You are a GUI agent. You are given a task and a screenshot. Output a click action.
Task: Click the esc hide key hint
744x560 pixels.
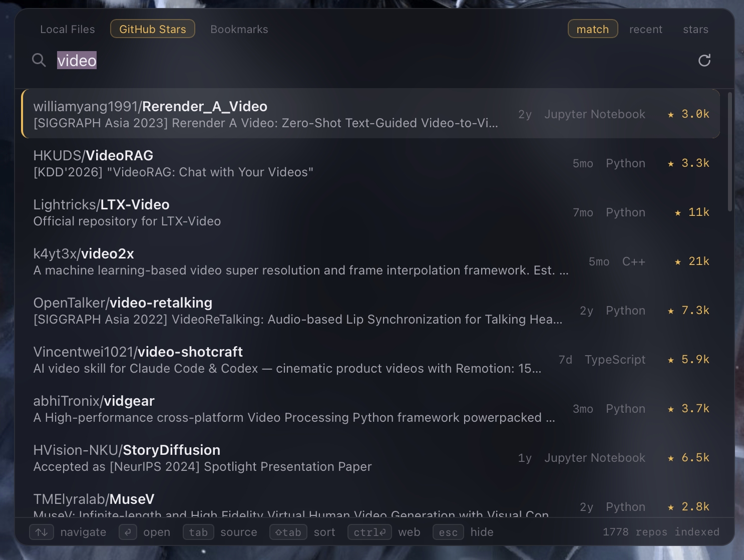448,532
